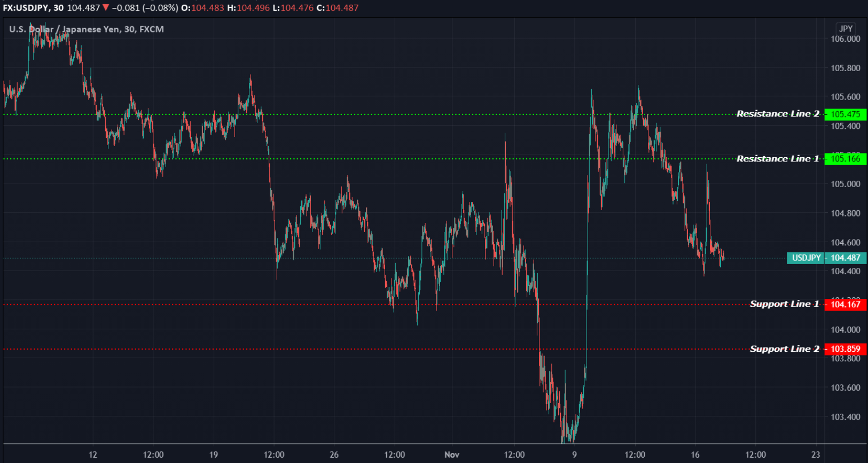
Task: Click the FX:USDJPY symbol in header
Action: point(26,8)
